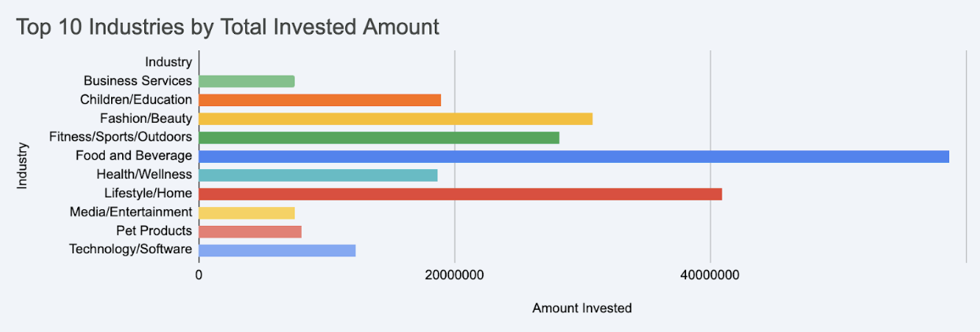Click the Food and Beverage axis label
This screenshot has height=332, width=980.
(x=133, y=156)
